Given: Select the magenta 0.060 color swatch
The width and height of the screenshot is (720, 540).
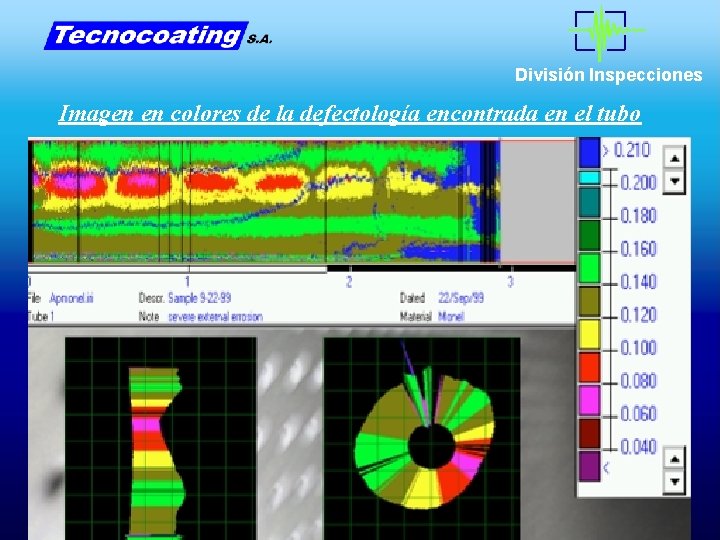Looking at the screenshot, I should pyautogui.click(x=590, y=400).
